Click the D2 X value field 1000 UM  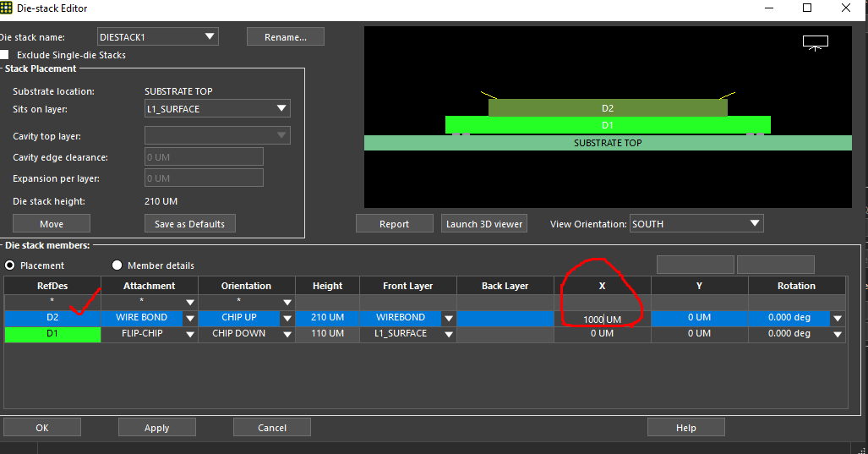pos(603,319)
